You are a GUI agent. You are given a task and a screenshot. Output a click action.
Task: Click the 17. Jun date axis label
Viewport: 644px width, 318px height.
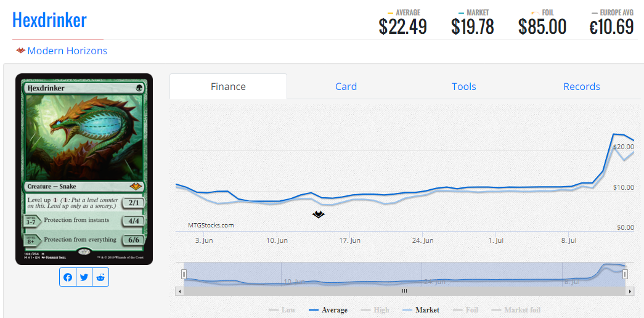point(350,240)
